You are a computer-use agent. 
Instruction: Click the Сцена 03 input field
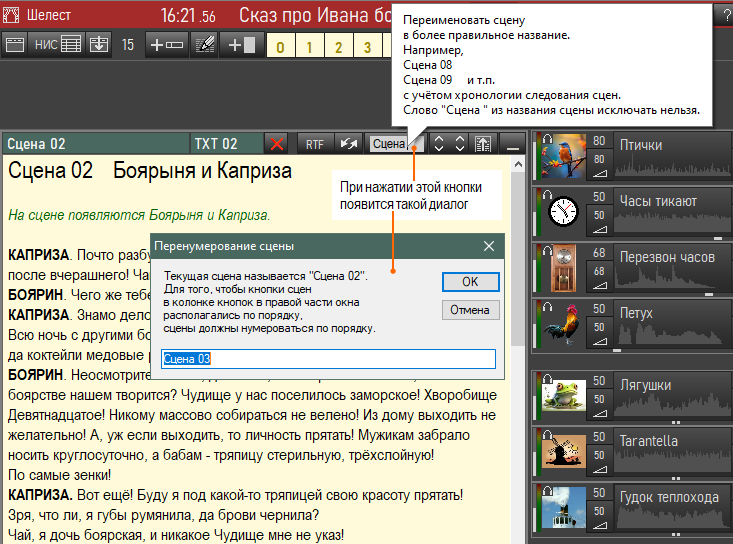[x=328, y=359]
